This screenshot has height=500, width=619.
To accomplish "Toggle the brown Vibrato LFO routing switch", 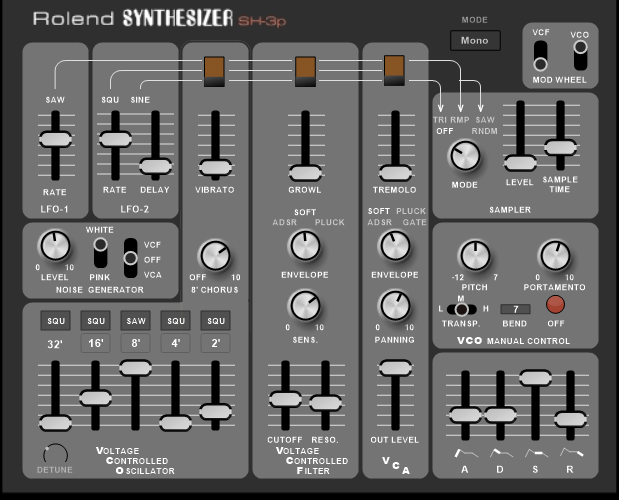I will pos(214,71).
